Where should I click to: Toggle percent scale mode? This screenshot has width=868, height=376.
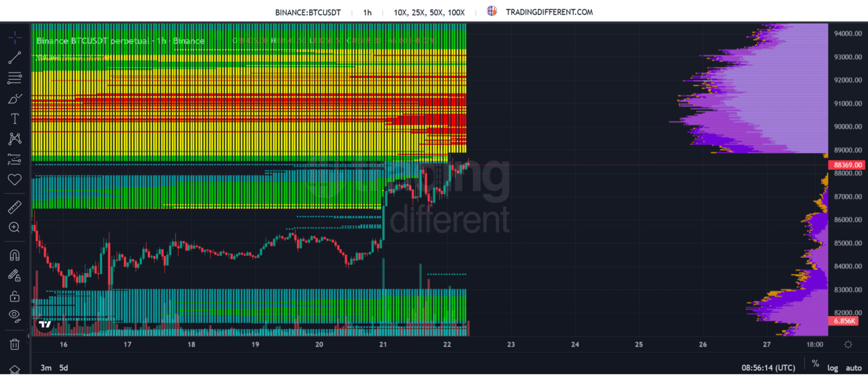tap(816, 364)
